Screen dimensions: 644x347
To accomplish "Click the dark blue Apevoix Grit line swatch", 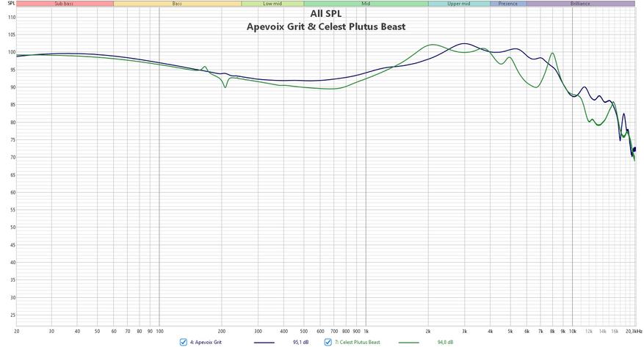I will click(264, 342).
